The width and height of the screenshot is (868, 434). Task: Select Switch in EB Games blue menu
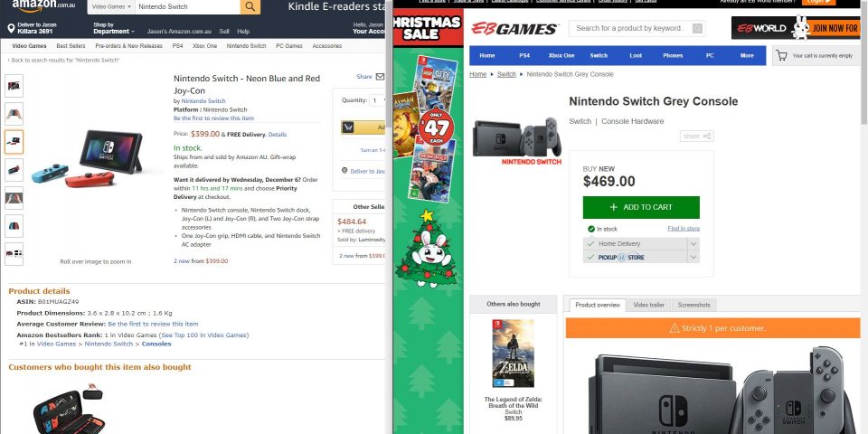599,55
